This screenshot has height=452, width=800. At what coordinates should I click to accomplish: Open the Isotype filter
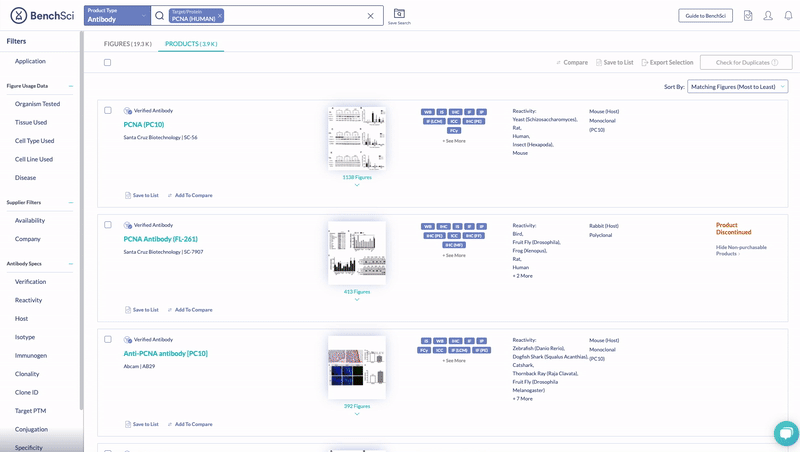tap(25, 337)
